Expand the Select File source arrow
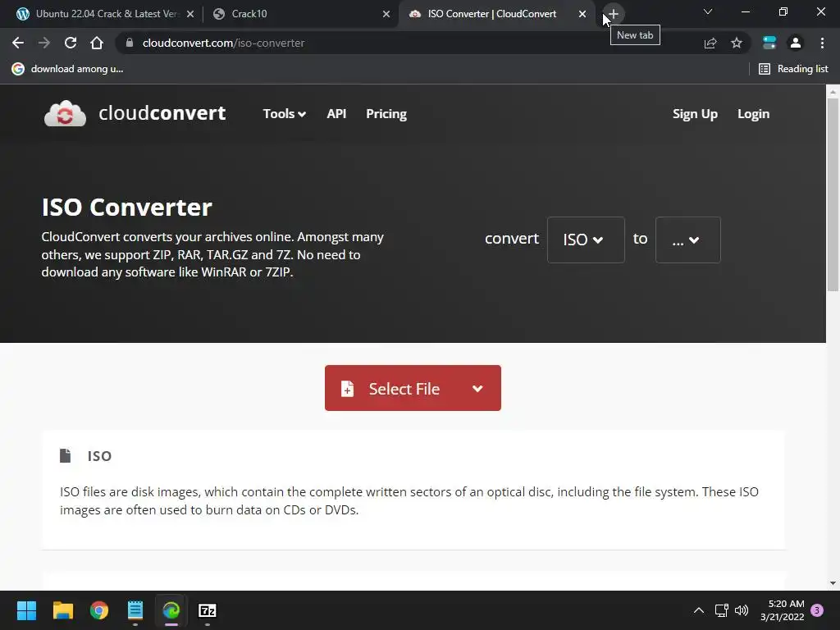This screenshot has height=630, width=840. click(x=478, y=388)
